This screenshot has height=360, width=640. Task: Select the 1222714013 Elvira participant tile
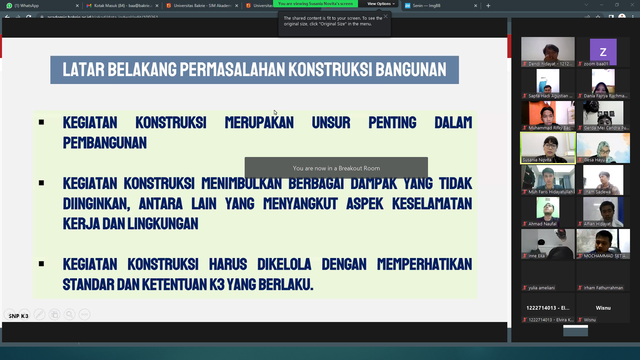click(x=548, y=308)
